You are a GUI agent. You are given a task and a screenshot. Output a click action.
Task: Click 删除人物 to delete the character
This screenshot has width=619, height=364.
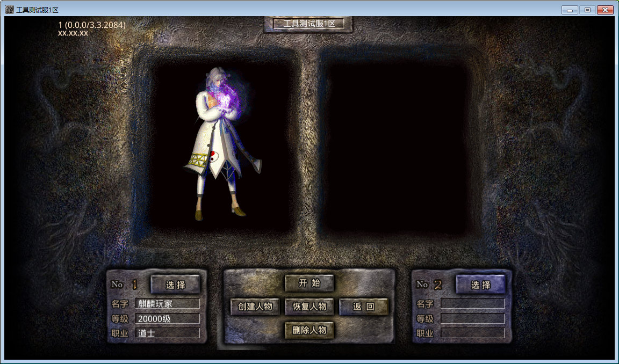[x=309, y=330]
